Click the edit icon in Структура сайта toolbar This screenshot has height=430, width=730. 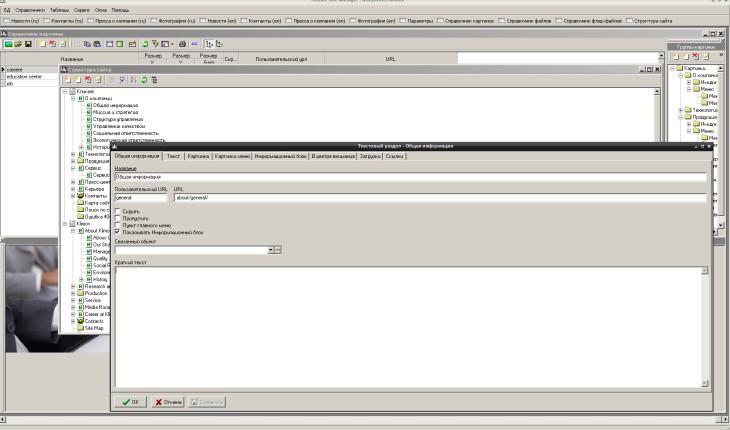98,80
